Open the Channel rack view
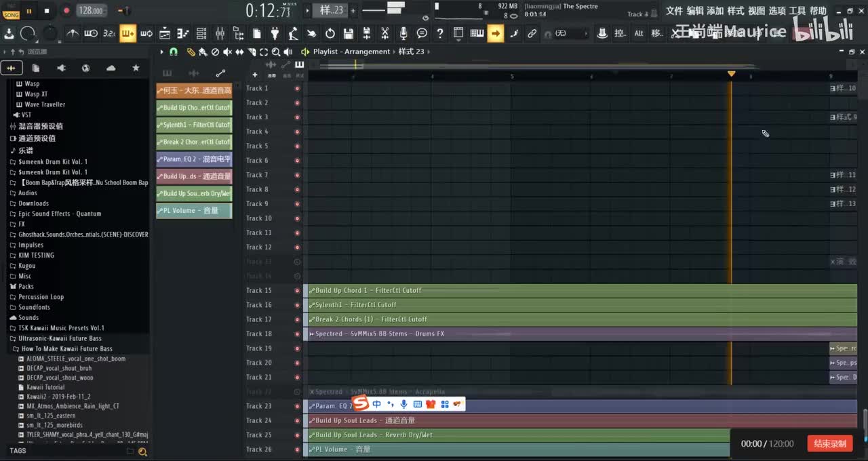This screenshot has width=868, height=461. pos(201,33)
